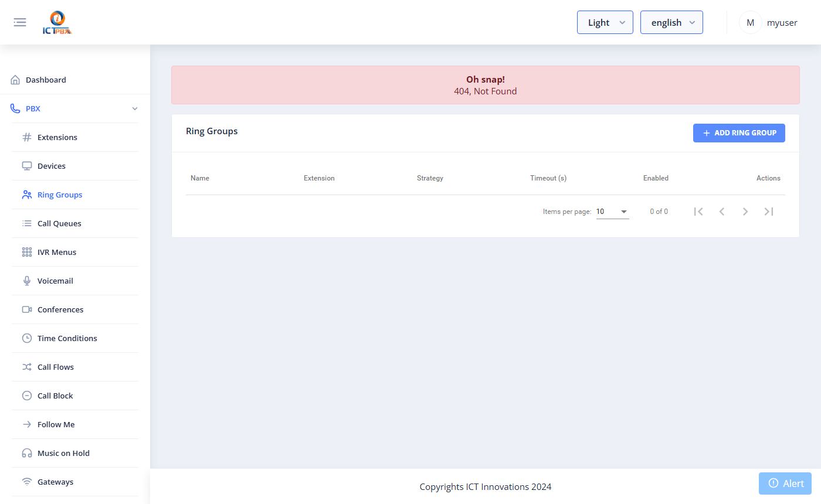Click the Voicemail microphone icon
The height and width of the screenshot is (504, 821).
(27, 281)
